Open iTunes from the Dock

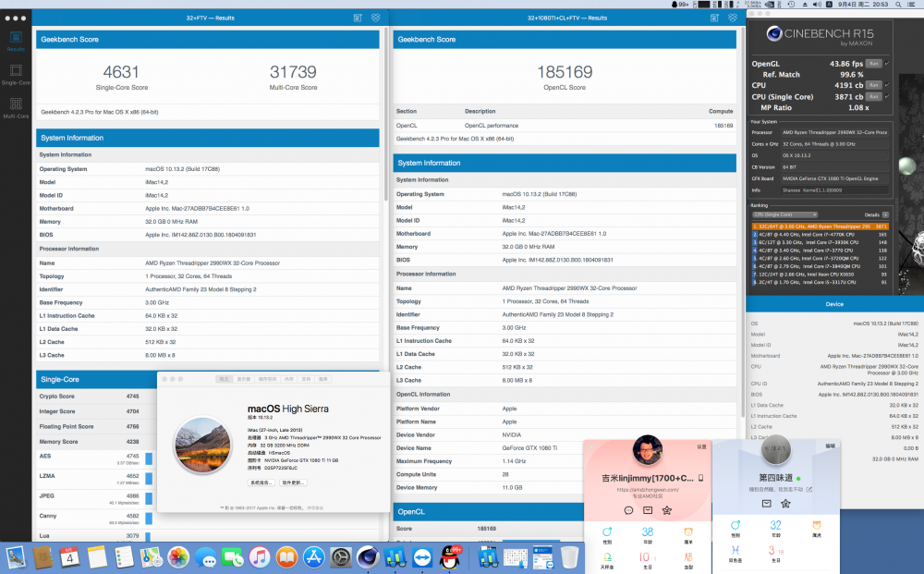(260, 557)
